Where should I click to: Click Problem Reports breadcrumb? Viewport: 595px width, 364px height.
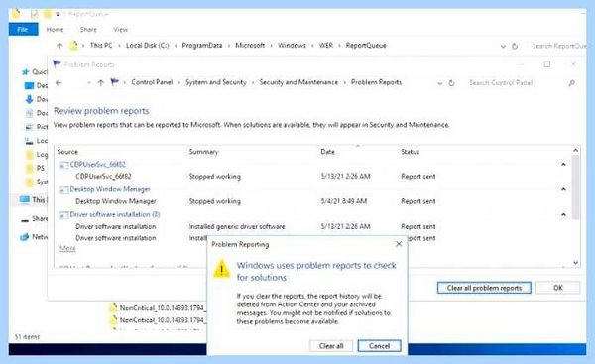click(x=376, y=82)
